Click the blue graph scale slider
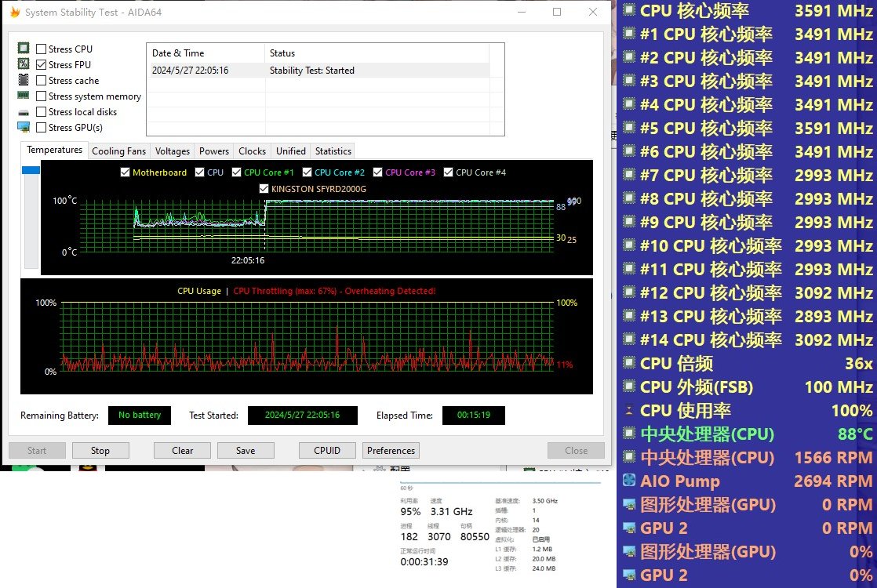Image resolution: width=877 pixels, height=588 pixels. click(x=31, y=170)
